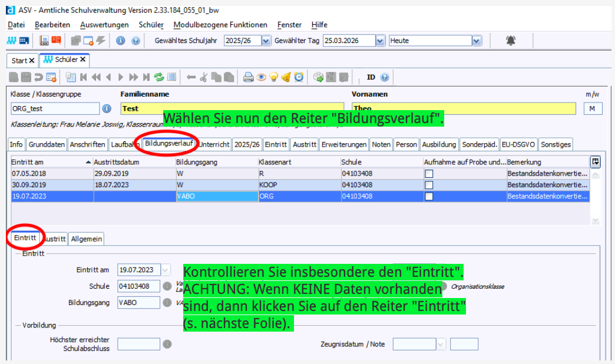
Task: Expand the Gewählter Tag date dropdown
Action: (x=380, y=41)
